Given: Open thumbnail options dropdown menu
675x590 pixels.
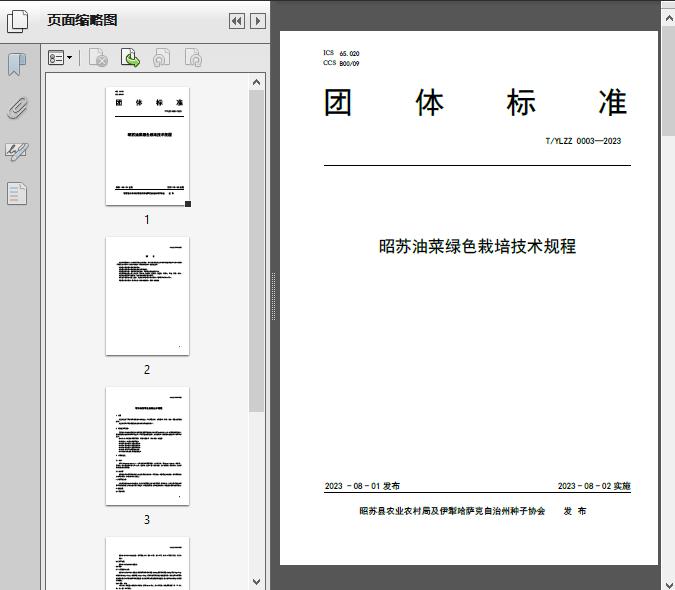Looking at the screenshot, I should click(60, 58).
